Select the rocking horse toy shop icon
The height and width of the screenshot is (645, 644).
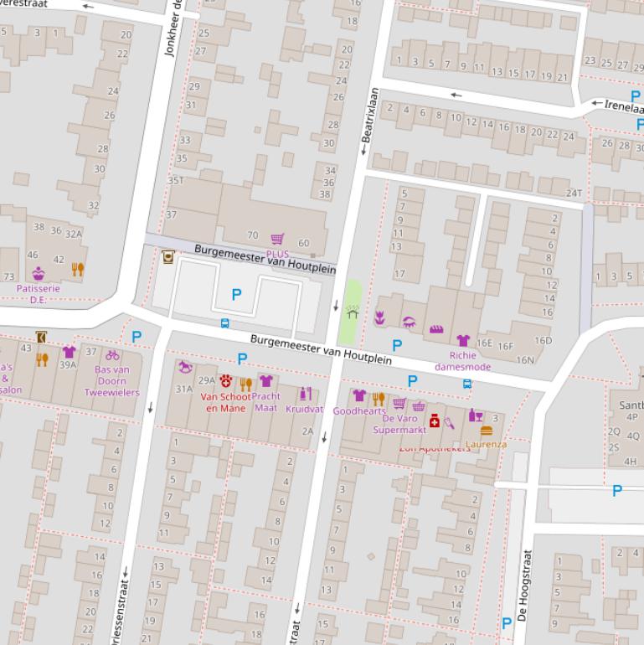tap(185, 367)
